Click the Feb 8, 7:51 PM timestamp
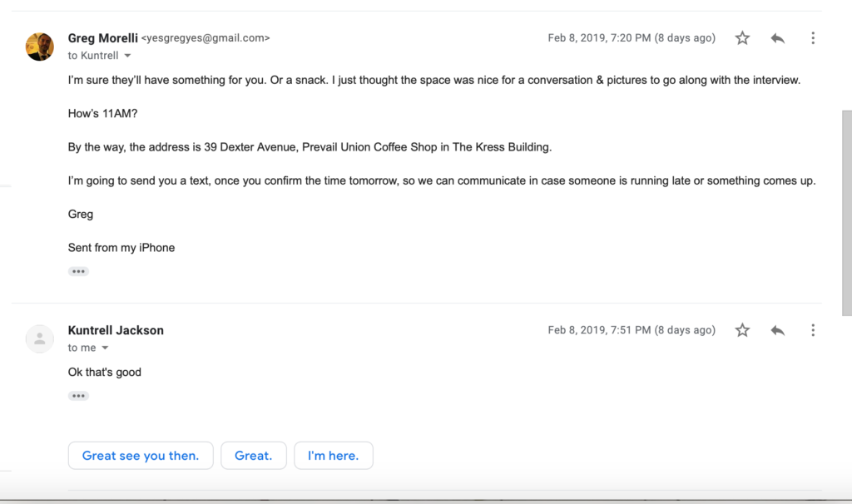 (x=632, y=330)
